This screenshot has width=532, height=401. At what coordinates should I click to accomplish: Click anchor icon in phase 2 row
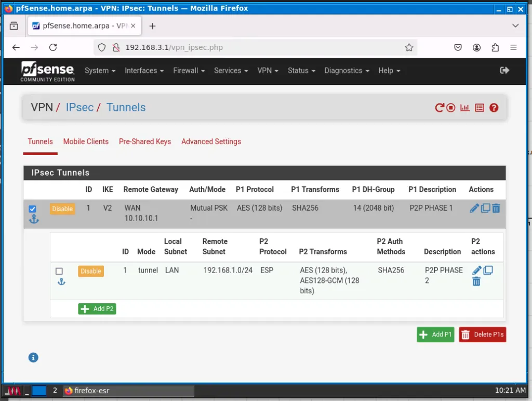pos(61,281)
